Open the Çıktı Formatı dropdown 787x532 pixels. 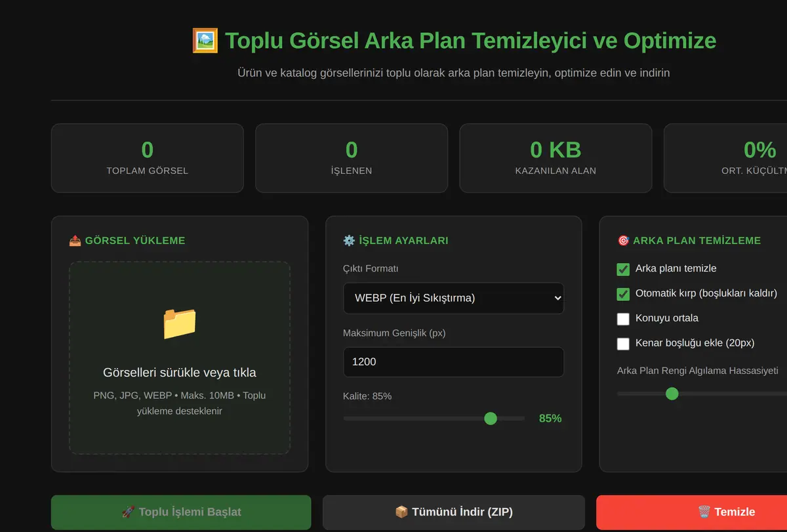click(x=453, y=298)
